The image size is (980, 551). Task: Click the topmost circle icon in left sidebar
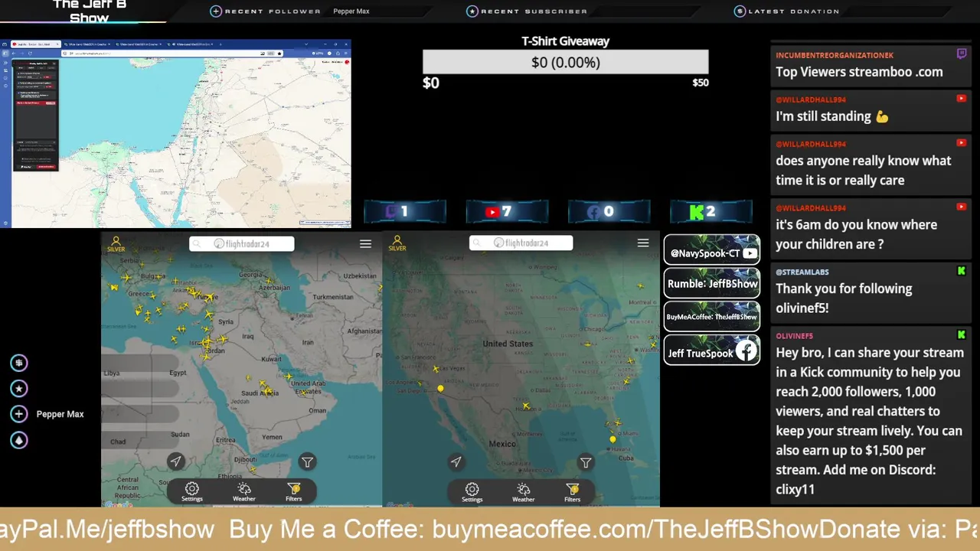[19, 363]
